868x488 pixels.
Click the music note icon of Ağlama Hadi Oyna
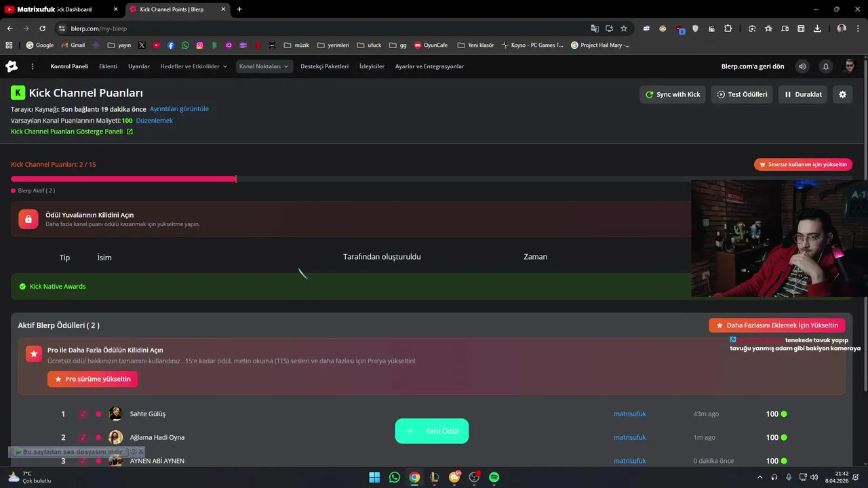point(83,438)
